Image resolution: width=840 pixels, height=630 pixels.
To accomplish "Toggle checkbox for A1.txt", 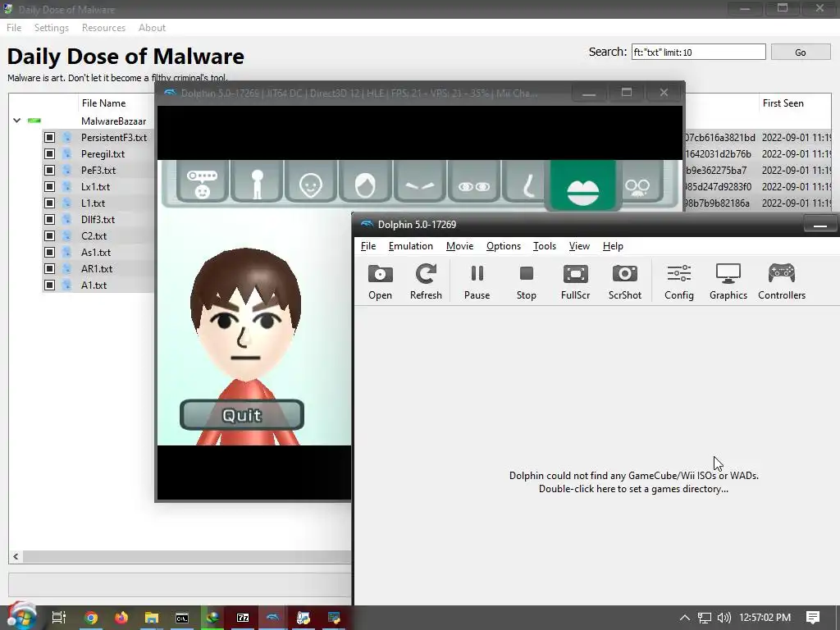I will [x=49, y=285].
